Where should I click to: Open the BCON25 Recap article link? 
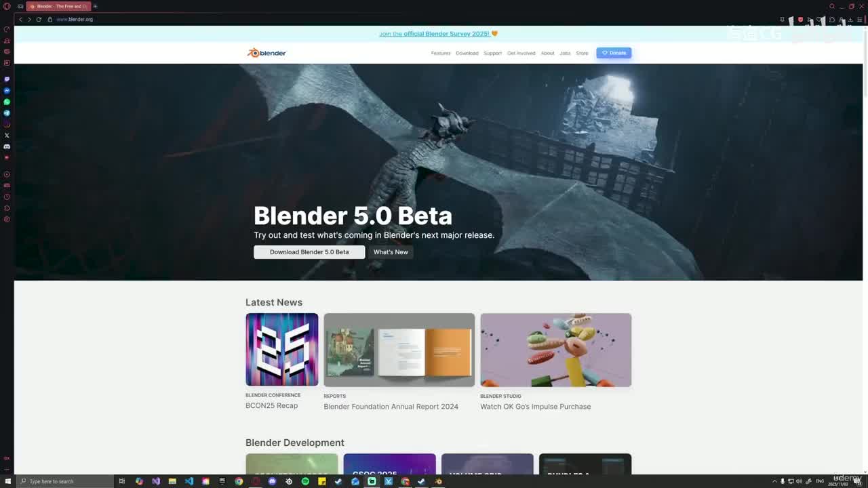point(271,406)
